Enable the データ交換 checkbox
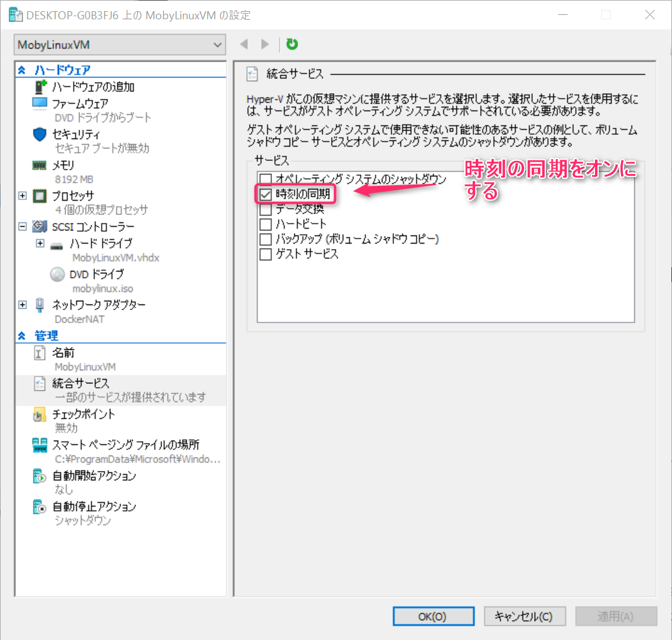Screen dimensions: 672x640 pyautogui.click(x=266, y=209)
